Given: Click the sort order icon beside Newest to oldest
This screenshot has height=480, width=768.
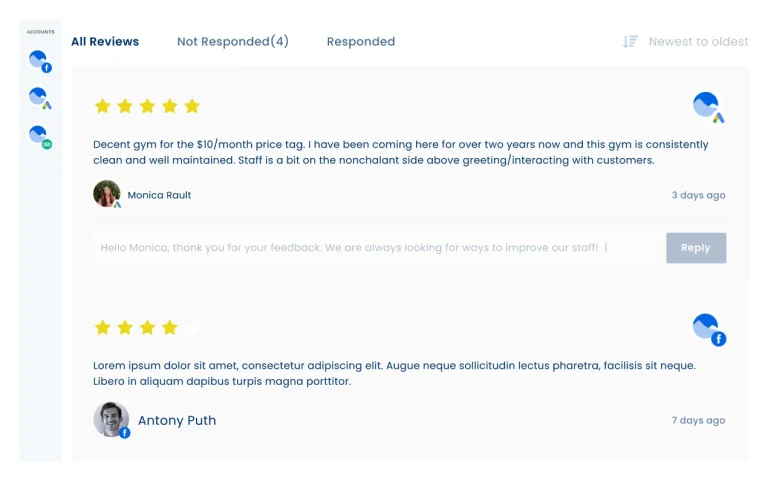Looking at the screenshot, I should click(x=630, y=42).
